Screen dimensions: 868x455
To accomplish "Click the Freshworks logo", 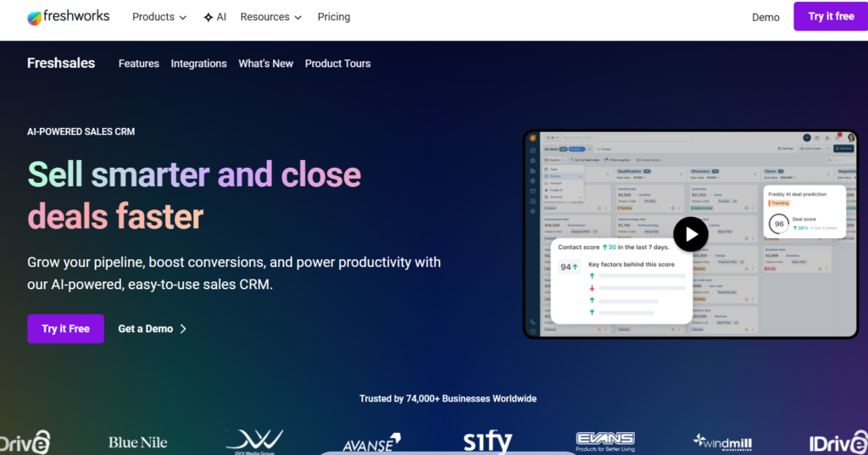I will tap(68, 17).
